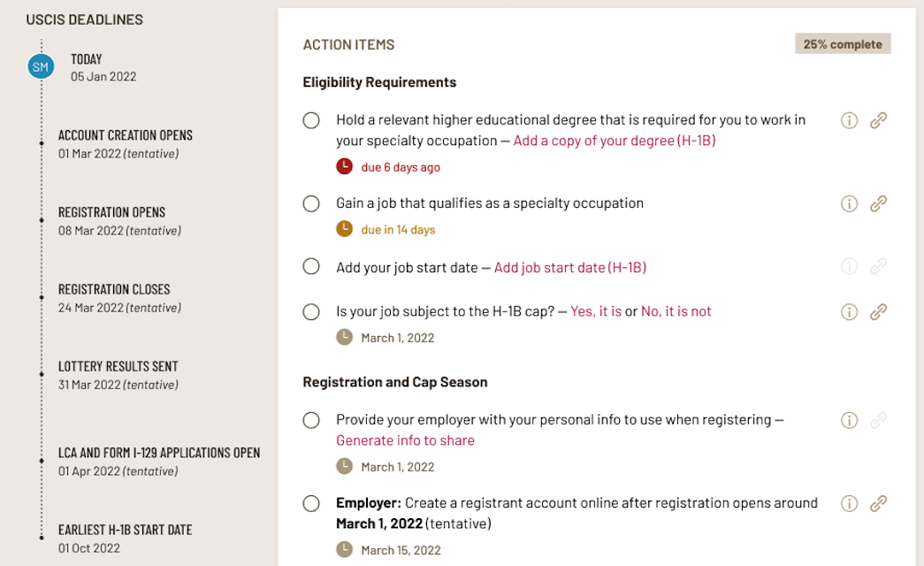Open info icon for personal info sharing item

tap(849, 420)
